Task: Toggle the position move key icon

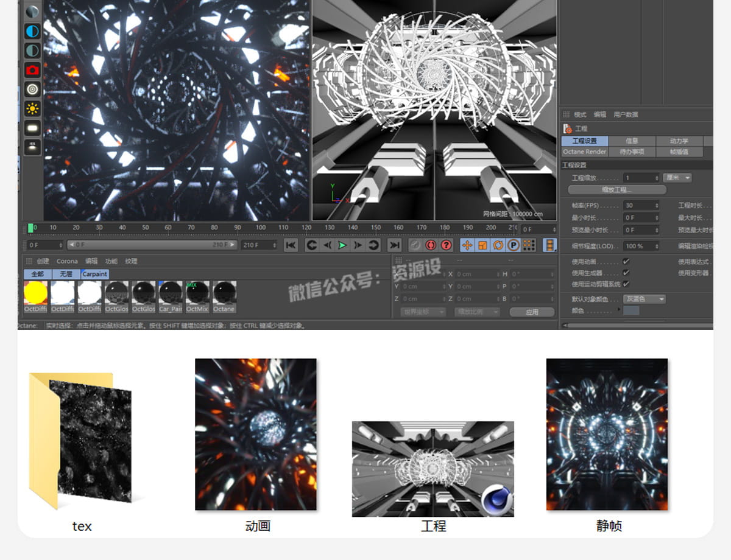Action: [467, 245]
